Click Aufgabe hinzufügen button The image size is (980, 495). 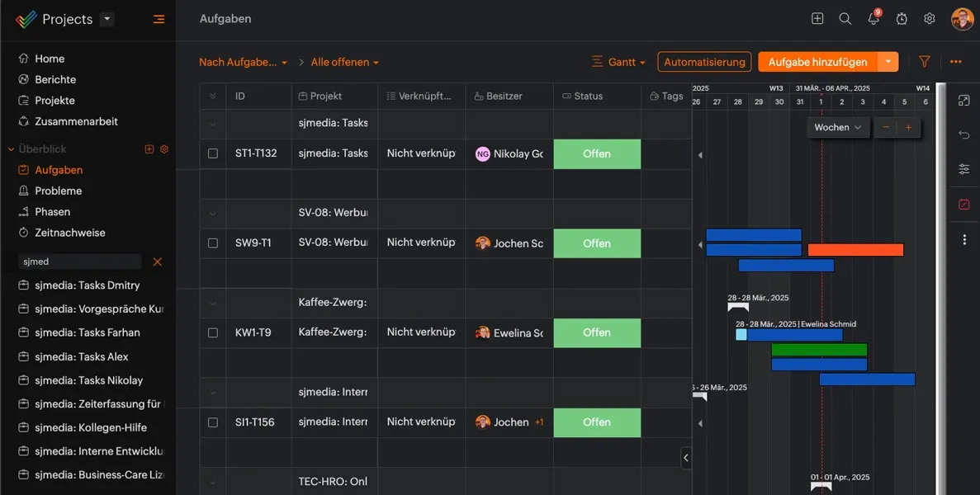point(817,62)
